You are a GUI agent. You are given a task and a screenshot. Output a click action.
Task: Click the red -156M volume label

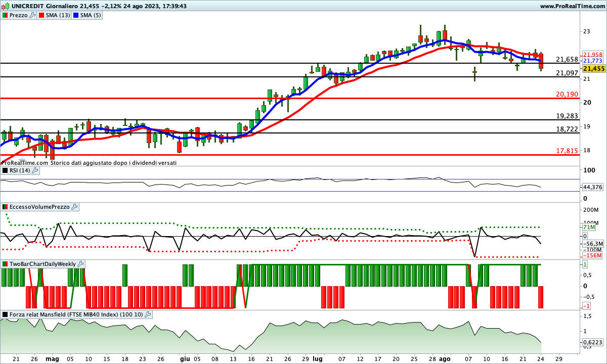click(x=592, y=256)
